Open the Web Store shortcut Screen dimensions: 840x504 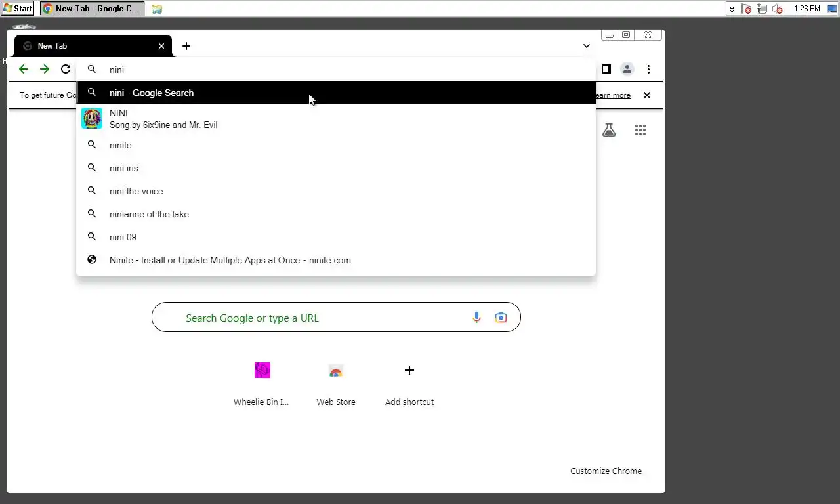[336, 384]
